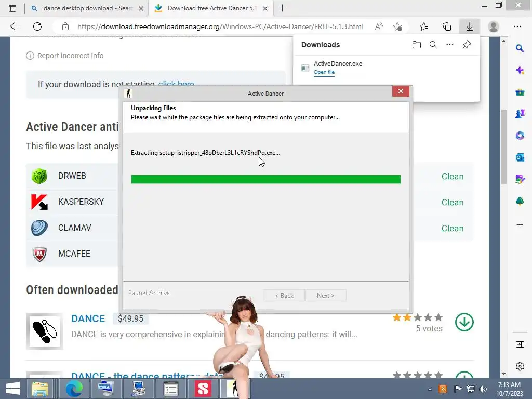Screen dimensions: 532x399
Task: Open File Explorer from the taskbar
Action: [x=39, y=389]
